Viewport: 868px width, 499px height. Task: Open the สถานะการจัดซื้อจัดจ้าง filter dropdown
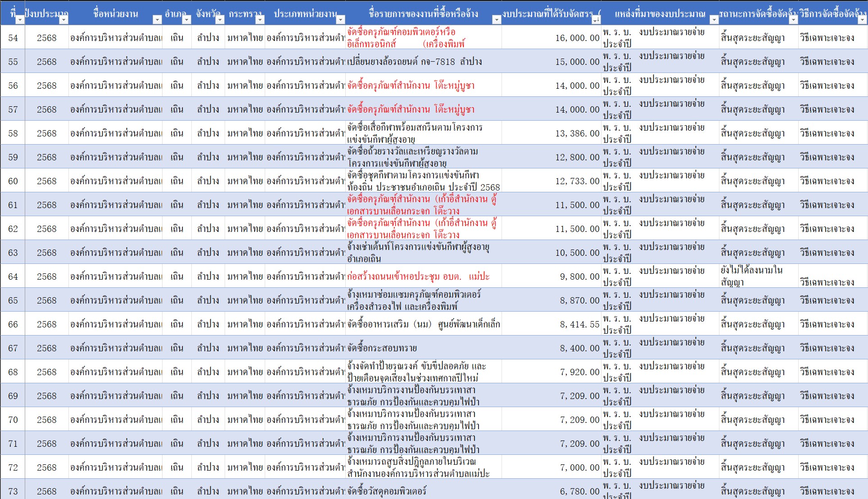pyautogui.click(x=794, y=20)
